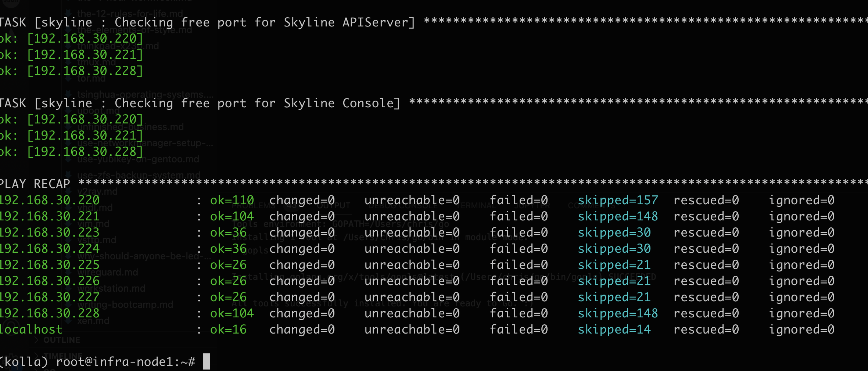Open faint xen.md file in sidebar
Image resolution: width=868 pixels, height=371 pixels.
pos(93,321)
